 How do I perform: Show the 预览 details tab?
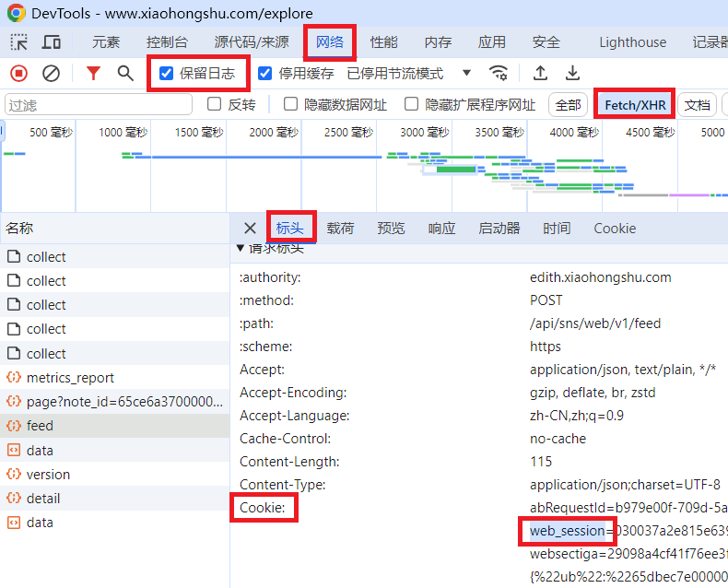pos(391,228)
